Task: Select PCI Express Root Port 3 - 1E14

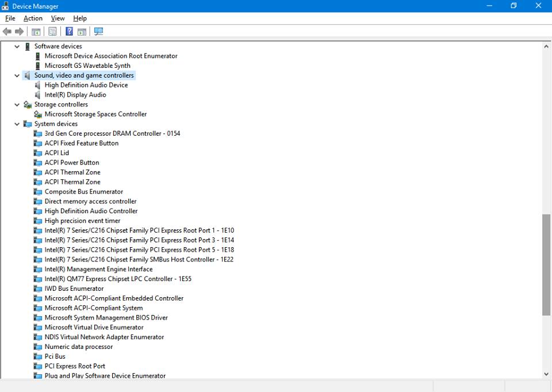Action: (x=139, y=240)
